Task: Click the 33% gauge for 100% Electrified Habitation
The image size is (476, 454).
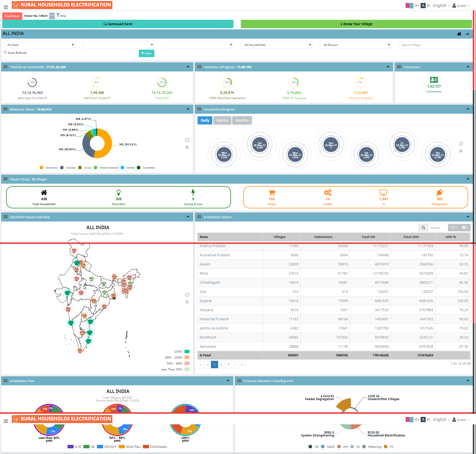Action: coord(227,83)
